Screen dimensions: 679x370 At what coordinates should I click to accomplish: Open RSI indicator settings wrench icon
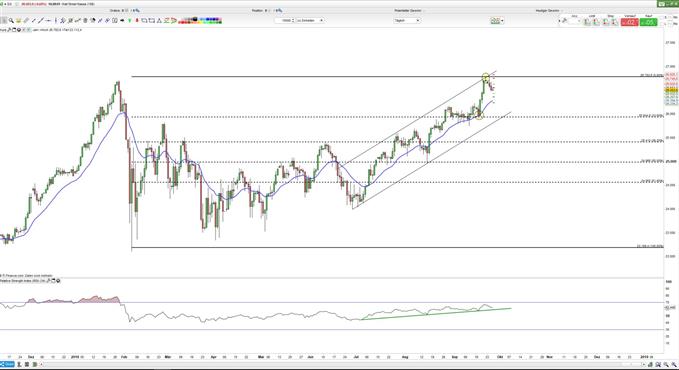pos(48,281)
